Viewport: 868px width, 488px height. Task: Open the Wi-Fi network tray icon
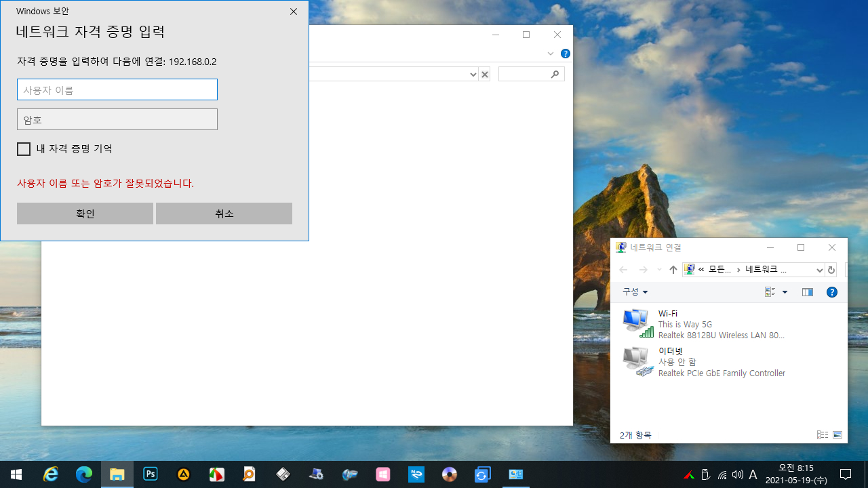722,474
